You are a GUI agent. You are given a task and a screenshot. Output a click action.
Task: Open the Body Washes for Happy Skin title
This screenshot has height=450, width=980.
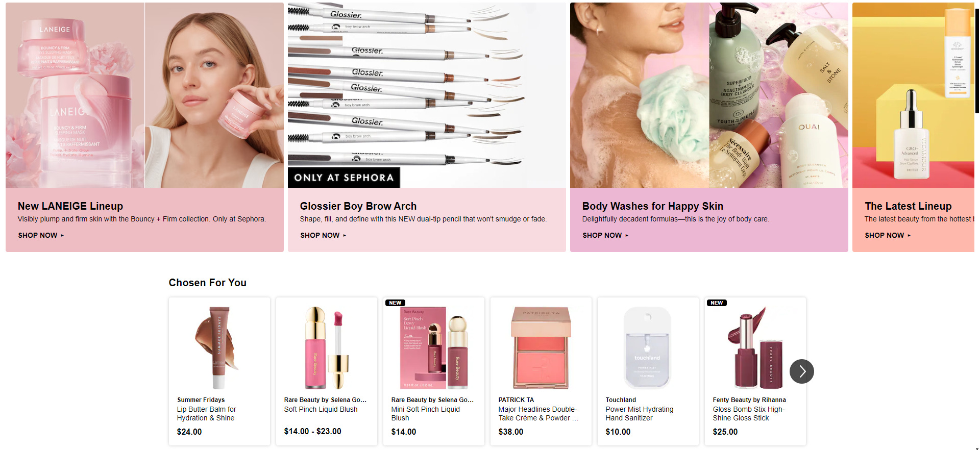[x=652, y=206]
